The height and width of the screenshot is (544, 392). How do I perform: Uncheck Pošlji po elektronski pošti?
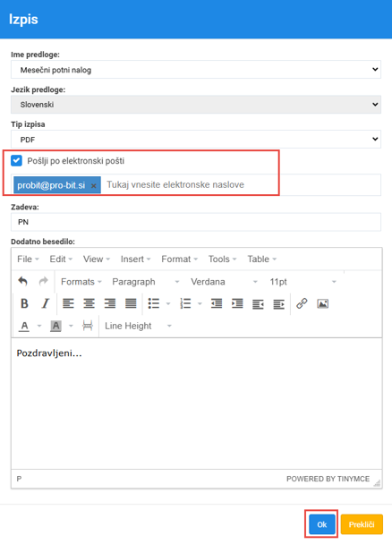point(16,161)
